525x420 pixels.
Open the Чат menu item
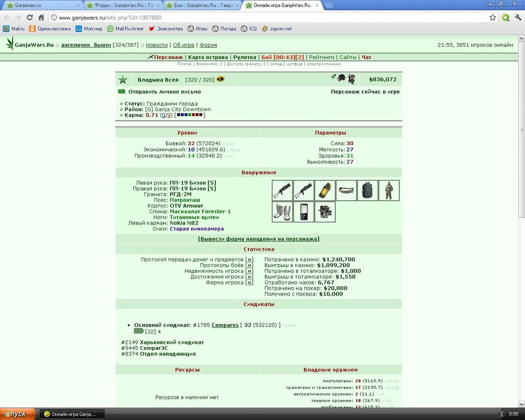[366, 57]
